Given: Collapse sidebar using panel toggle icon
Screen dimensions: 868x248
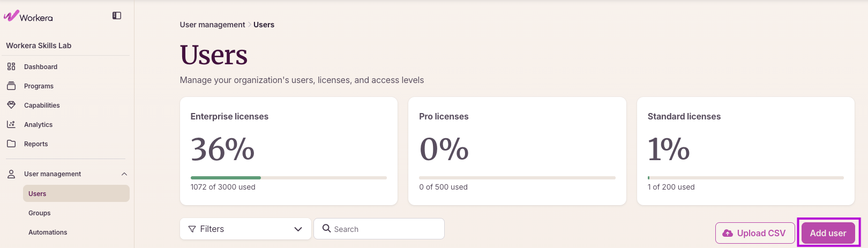Looking at the screenshot, I should click(117, 16).
